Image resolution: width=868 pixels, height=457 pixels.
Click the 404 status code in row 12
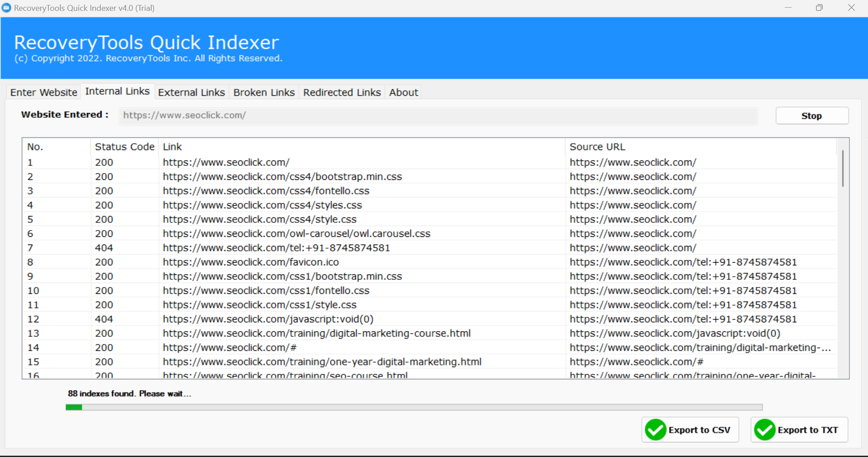point(104,319)
